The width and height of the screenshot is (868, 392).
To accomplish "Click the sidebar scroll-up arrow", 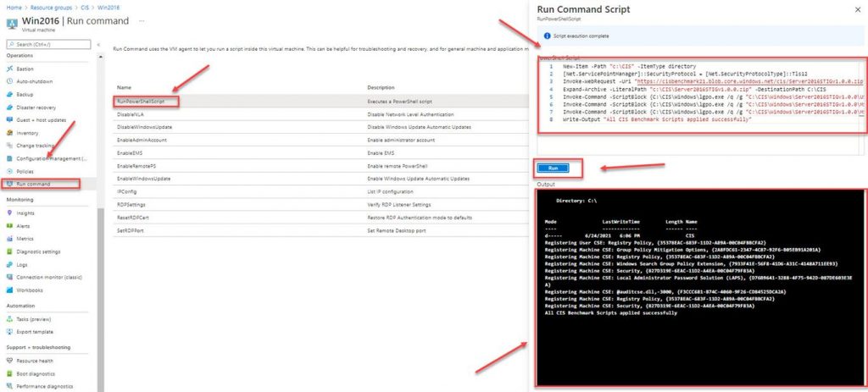I will (x=100, y=57).
